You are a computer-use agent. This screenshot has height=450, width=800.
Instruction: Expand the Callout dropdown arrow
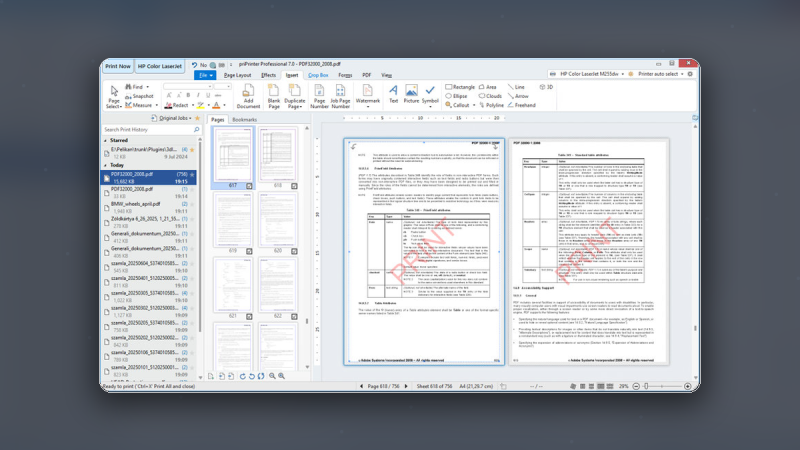point(474,106)
